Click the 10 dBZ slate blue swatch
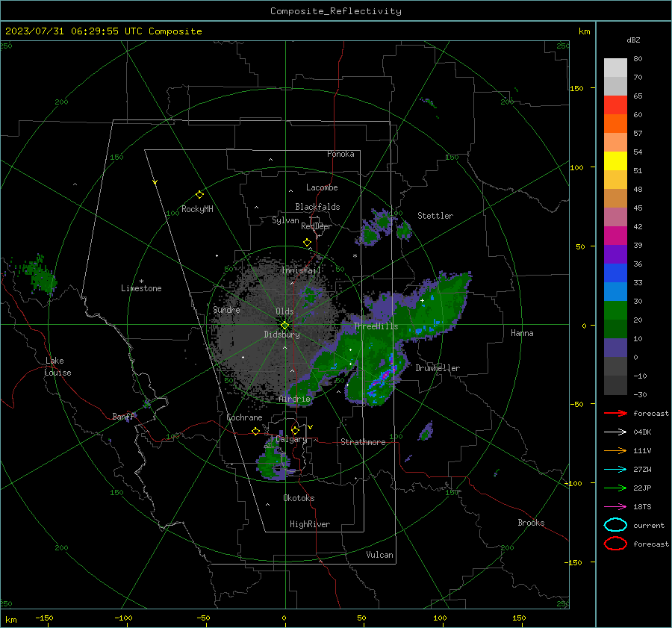 tap(615, 348)
